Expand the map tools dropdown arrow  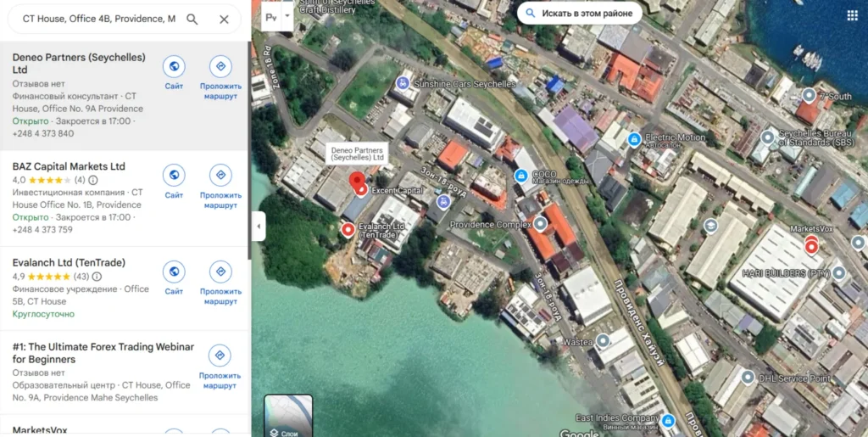tap(287, 15)
